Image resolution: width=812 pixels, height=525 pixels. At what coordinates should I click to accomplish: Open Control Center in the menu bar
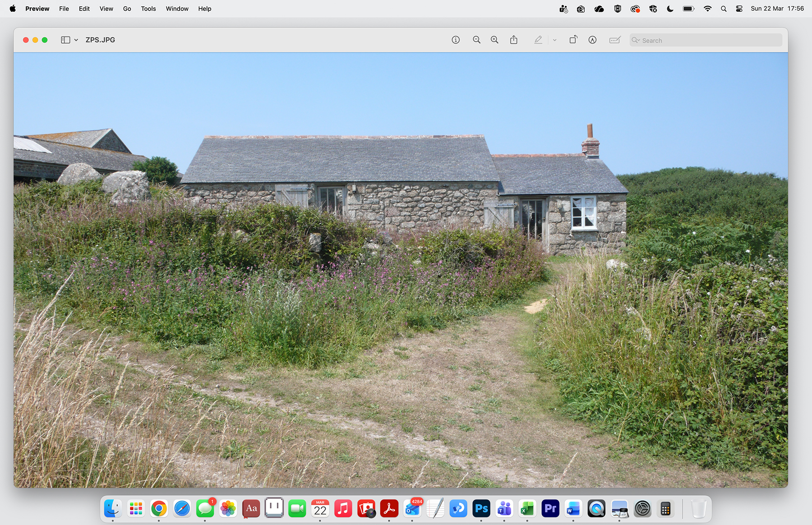tap(739, 8)
